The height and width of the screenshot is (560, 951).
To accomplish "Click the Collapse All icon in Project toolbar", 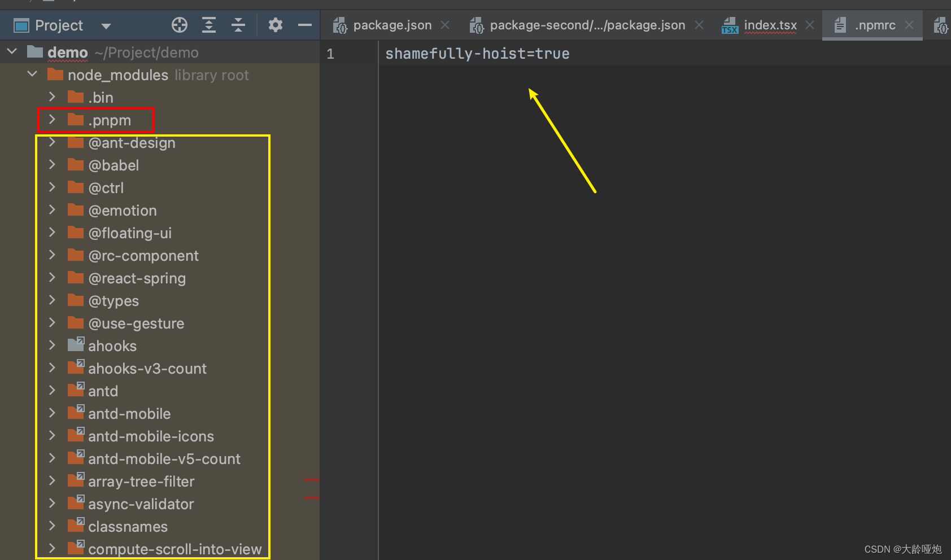I will pos(238,25).
